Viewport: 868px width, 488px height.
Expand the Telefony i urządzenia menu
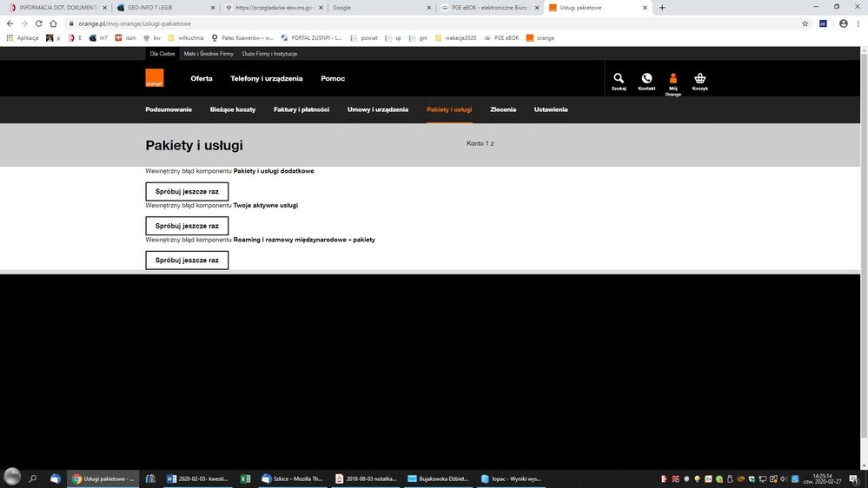tap(266, 79)
